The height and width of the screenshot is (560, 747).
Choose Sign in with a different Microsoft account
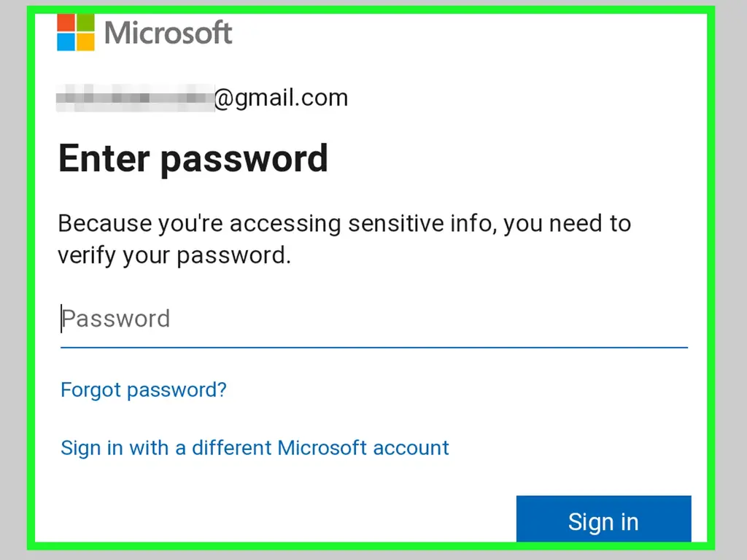click(x=255, y=448)
